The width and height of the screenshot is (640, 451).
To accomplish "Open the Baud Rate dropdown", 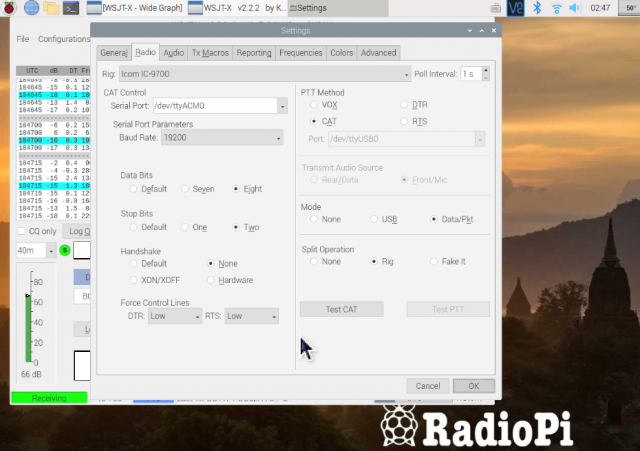I will click(222, 138).
